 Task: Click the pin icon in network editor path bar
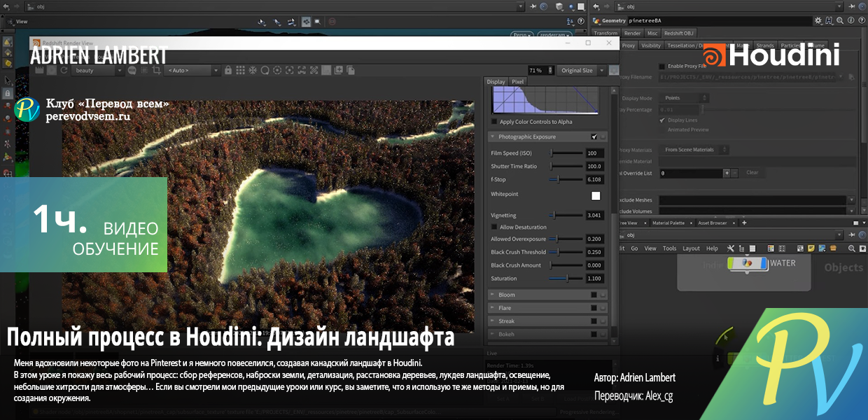852,235
